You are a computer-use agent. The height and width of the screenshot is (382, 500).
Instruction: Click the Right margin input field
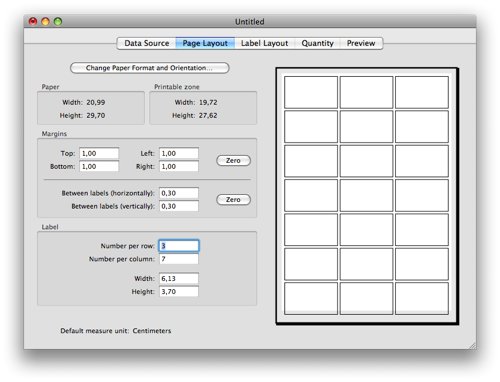(x=179, y=166)
